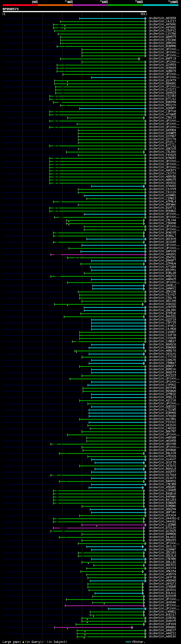The height and width of the screenshot is (644, 181).
Task: Select the UniRef100_A7RTE5 label
Action: tap(162, 307)
